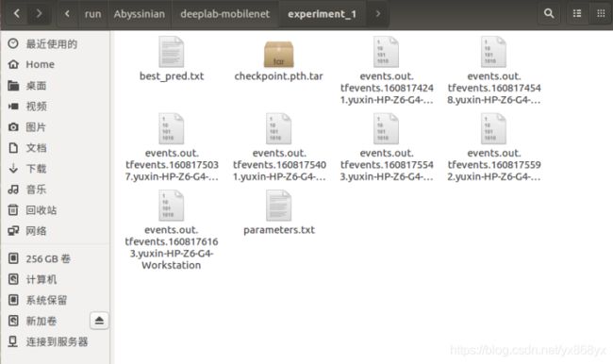Image resolution: width=613 pixels, height=364 pixels.
Task: Open 桌面 desktop folder in sidebar
Action: pyautogui.click(x=55, y=85)
